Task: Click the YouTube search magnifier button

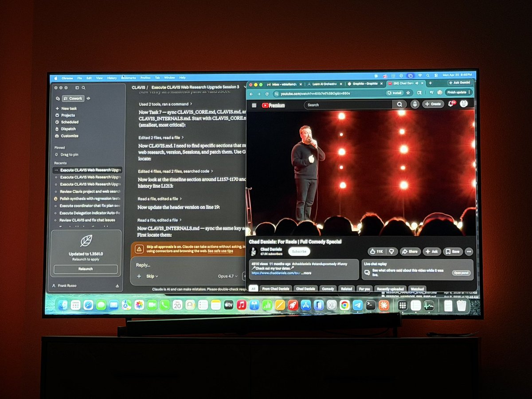Action: pos(399,105)
